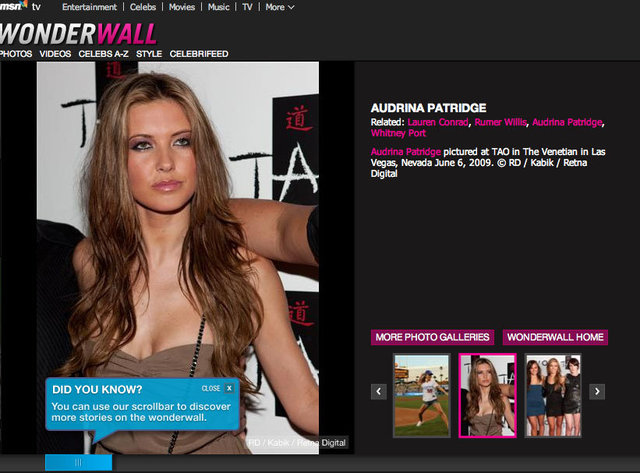The width and height of the screenshot is (640, 473).
Task: Click Audrina Patridge link in the caption
Action: [406, 152]
